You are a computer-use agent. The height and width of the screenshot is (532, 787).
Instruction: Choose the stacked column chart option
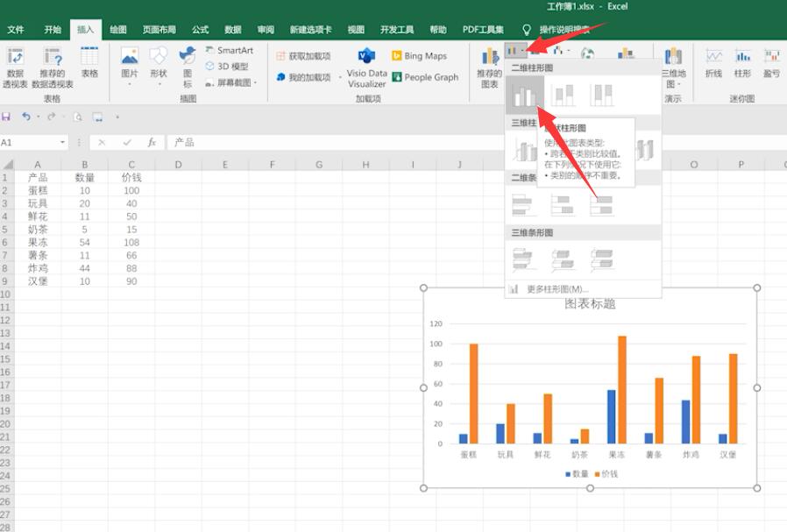pyautogui.click(x=564, y=95)
